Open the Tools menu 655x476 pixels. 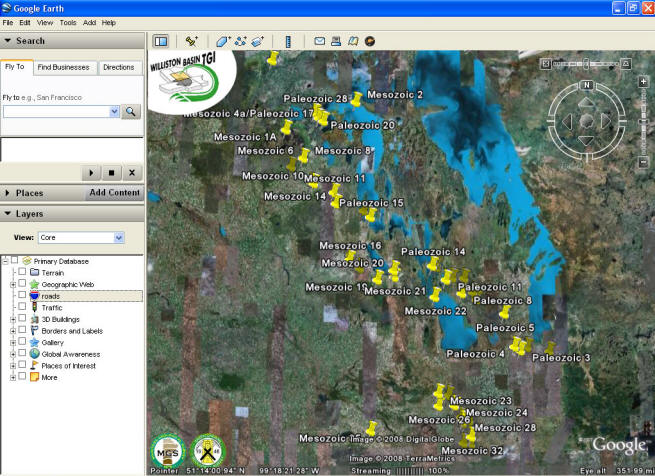click(x=67, y=22)
